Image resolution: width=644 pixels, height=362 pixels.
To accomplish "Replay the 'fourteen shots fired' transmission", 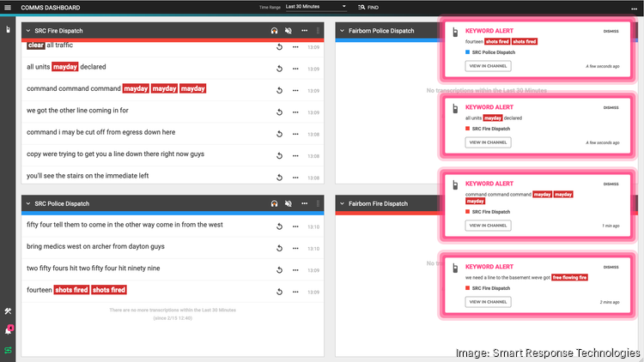I will point(279,290).
